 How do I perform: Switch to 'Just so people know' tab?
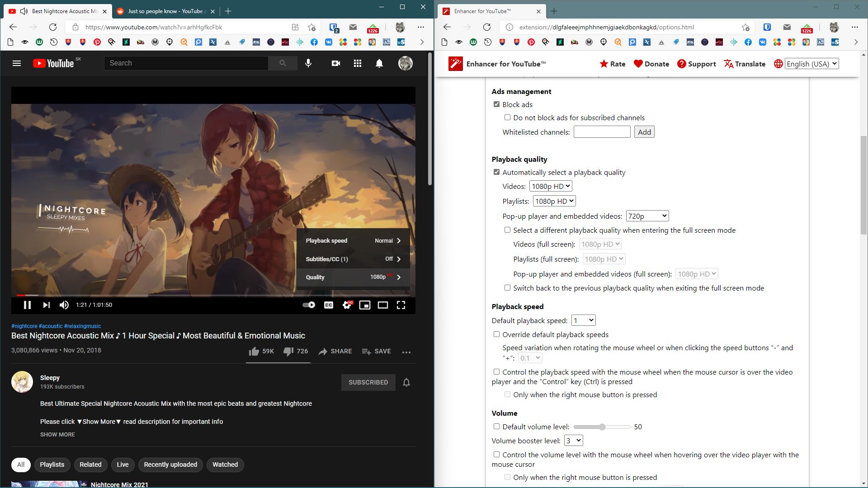point(163,11)
